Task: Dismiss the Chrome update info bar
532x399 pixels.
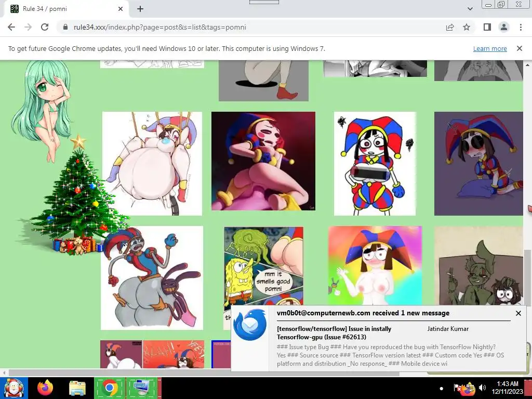Action: [x=520, y=48]
